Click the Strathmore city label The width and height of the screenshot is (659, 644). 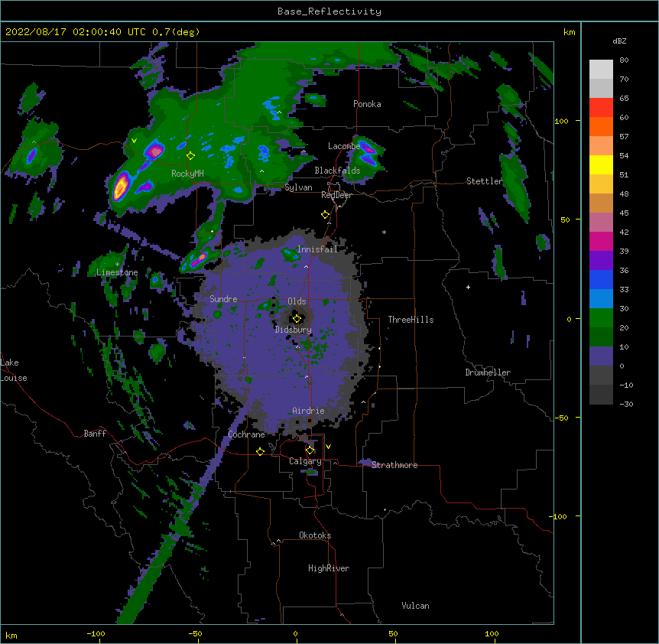(x=394, y=465)
